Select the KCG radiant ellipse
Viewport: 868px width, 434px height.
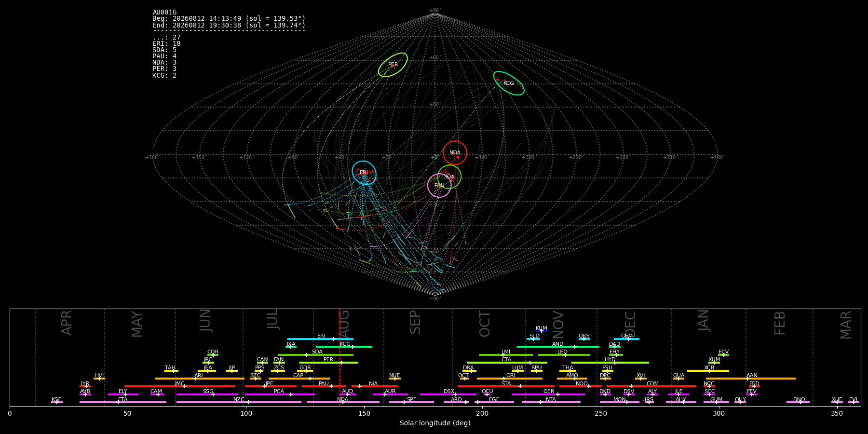coord(509,83)
